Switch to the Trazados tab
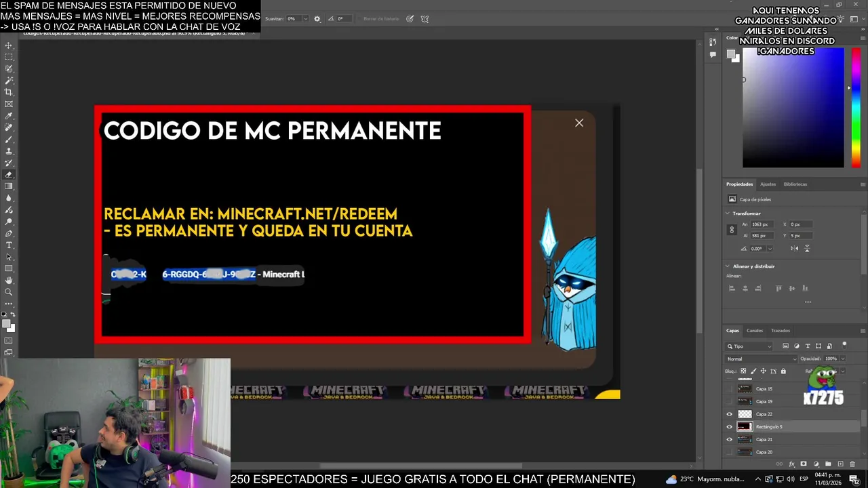The image size is (868, 488). [x=781, y=331]
